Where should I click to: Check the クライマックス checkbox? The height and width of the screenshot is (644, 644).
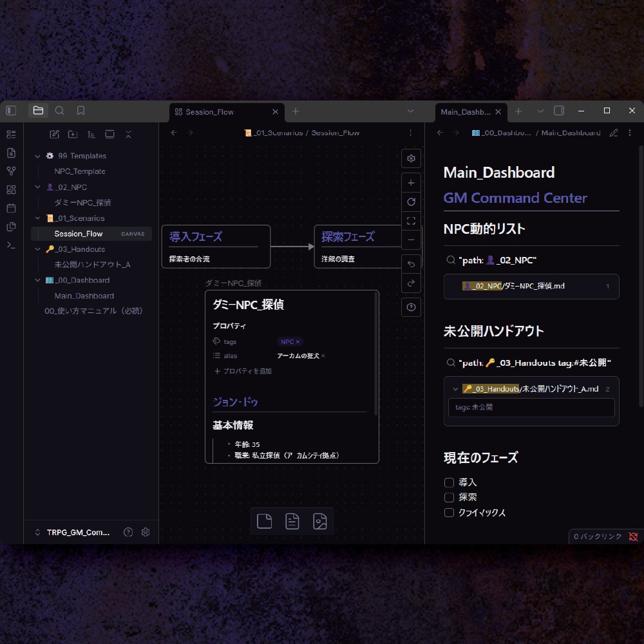449,513
